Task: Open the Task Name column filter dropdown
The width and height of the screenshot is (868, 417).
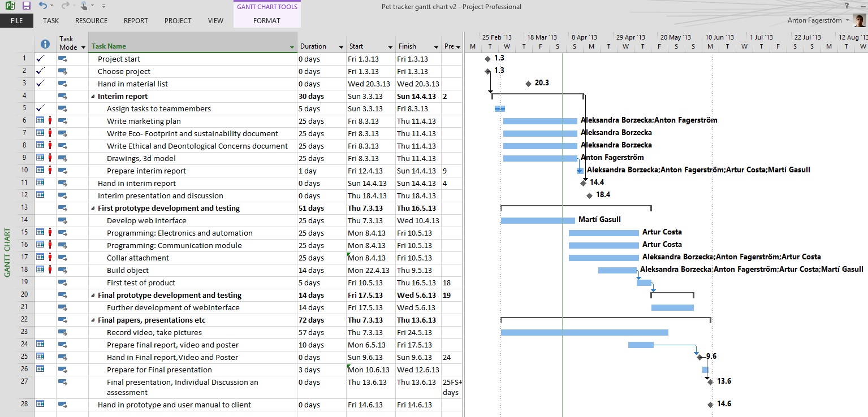Action: coord(292,47)
